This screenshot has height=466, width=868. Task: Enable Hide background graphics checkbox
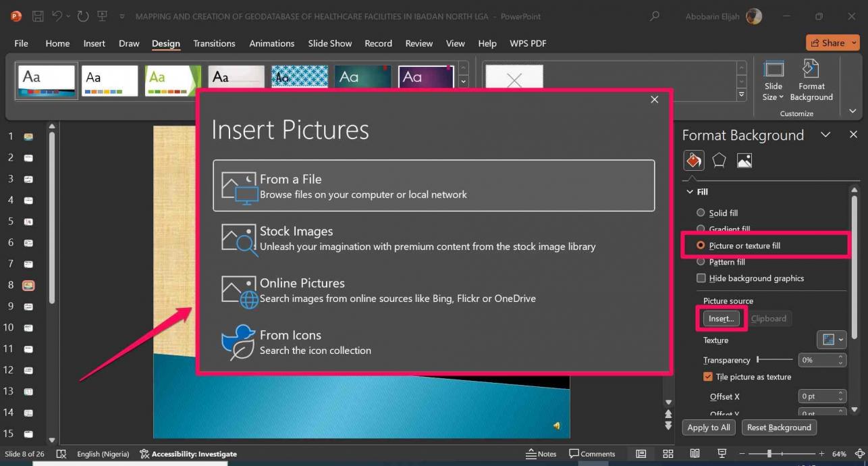click(x=701, y=278)
